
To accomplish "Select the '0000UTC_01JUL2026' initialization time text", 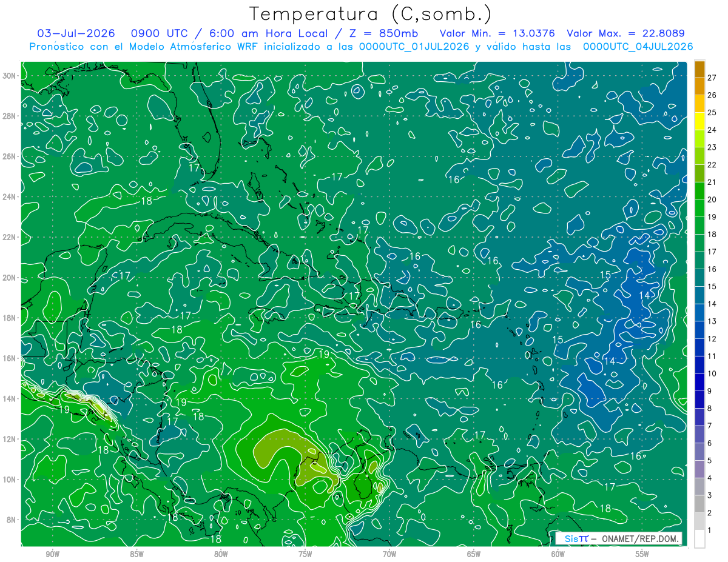I will [x=414, y=46].
